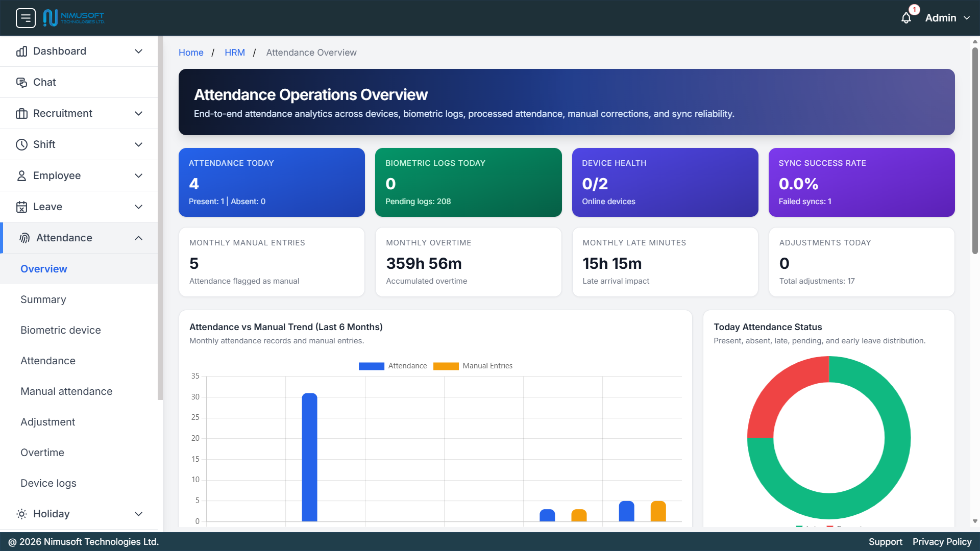Click the Privacy Policy footer link
980x551 pixels.
pyautogui.click(x=942, y=542)
